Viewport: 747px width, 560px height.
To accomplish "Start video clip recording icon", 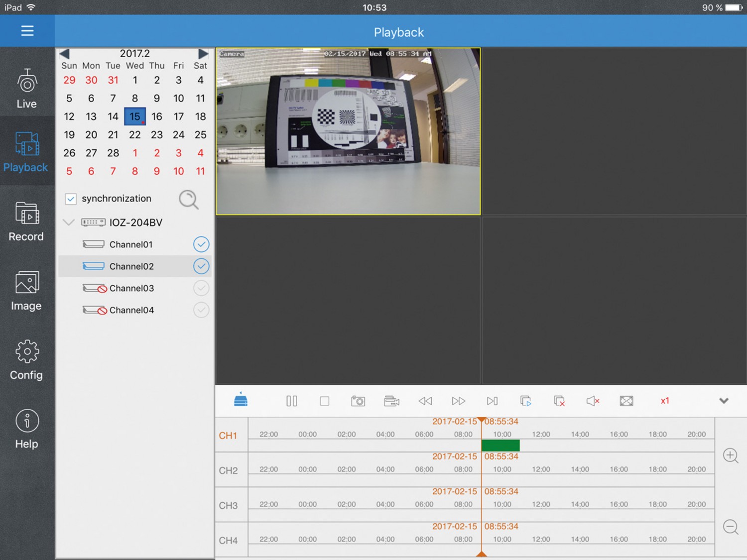I will pos(391,401).
